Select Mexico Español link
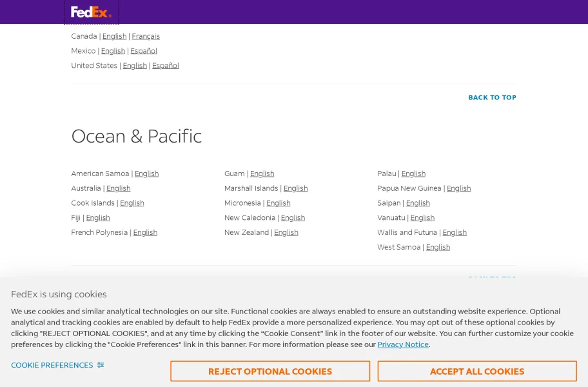Image resolution: width=588 pixels, height=387 pixels. point(144,50)
